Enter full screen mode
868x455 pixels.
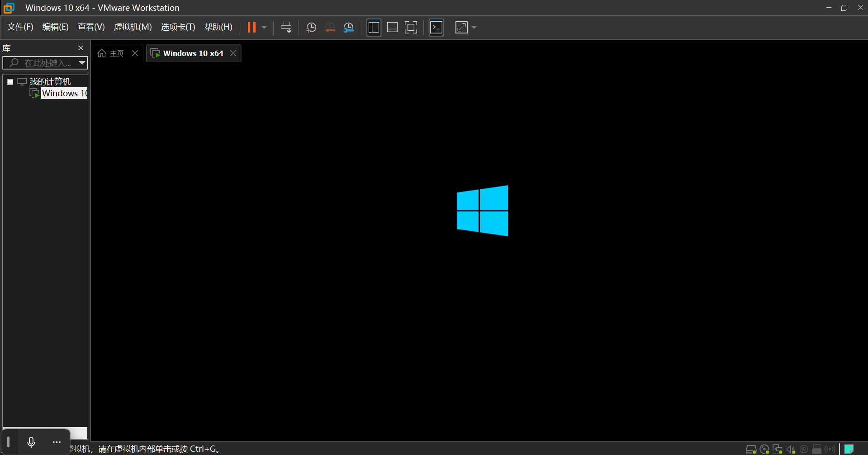(411, 28)
